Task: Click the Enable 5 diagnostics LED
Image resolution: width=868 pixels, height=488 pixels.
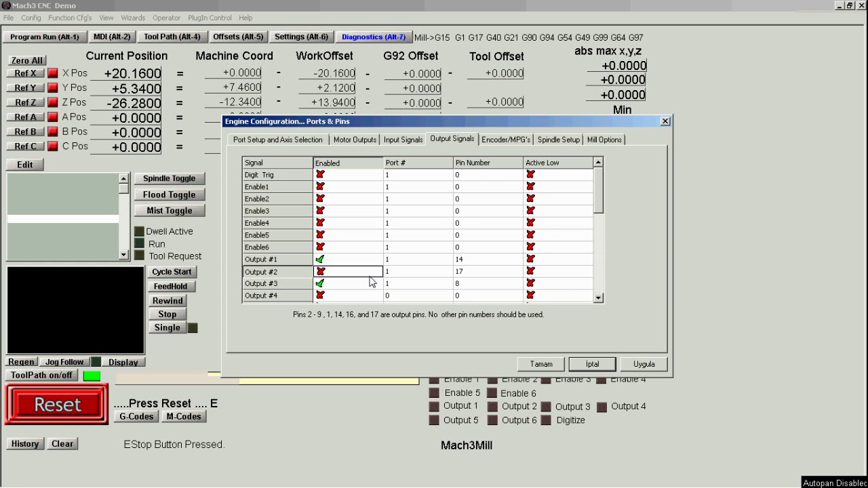Action: (x=434, y=393)
